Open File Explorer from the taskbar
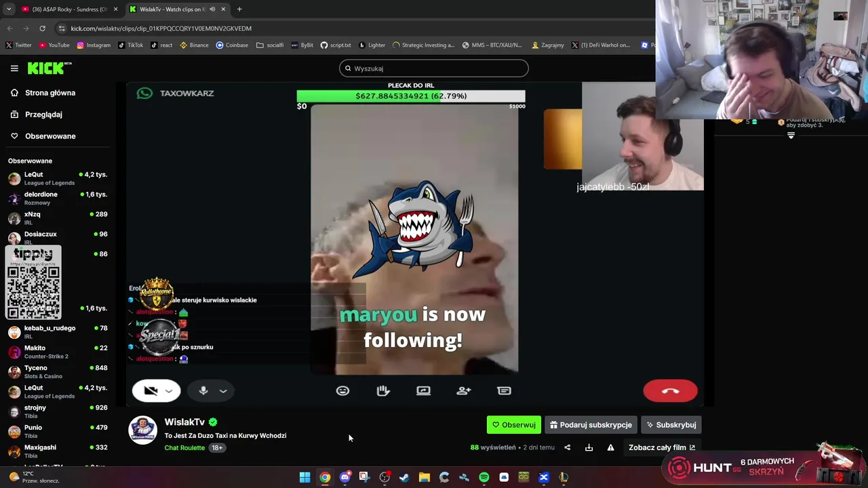This screenshot has width=868, height=488. (425, 477)
